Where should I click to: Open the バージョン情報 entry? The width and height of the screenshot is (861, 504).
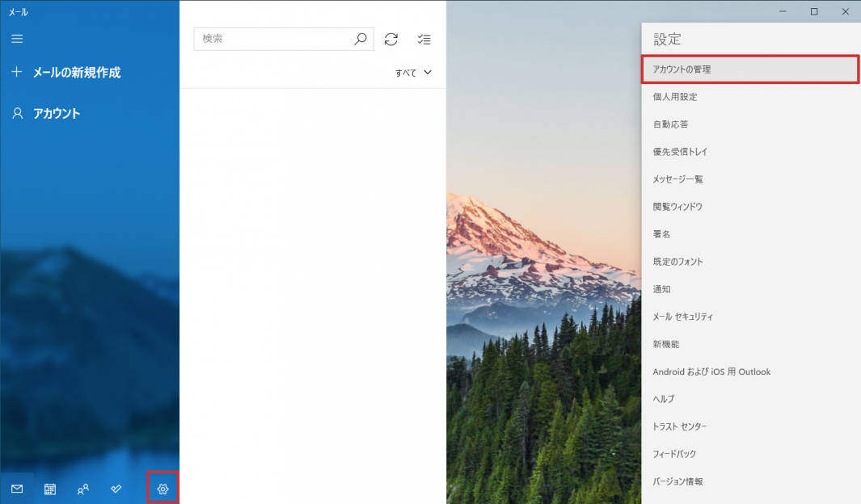click(677, 481)
